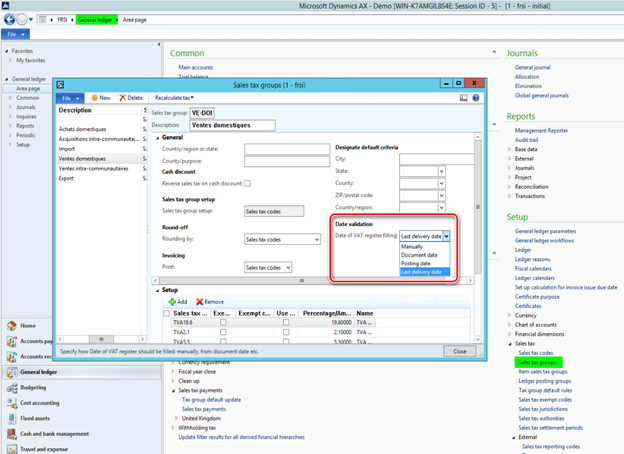
Task: Click the Sales tax groups form icon
Action: click(x=60, y=85)
